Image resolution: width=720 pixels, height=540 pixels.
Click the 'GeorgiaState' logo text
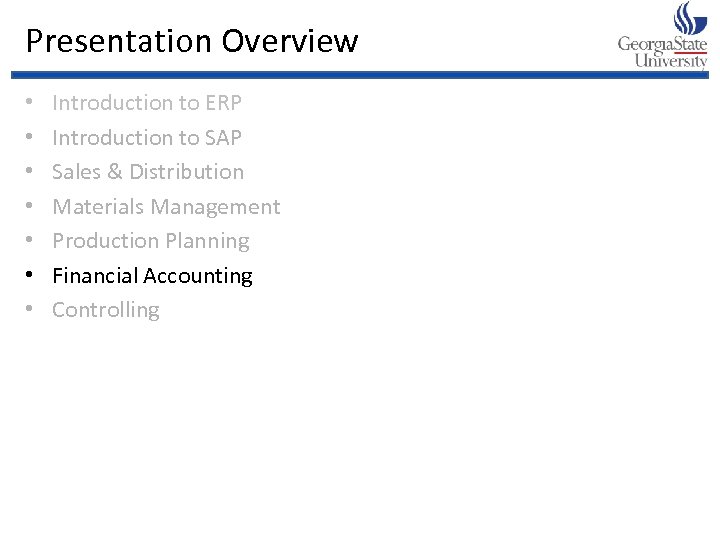click(x=662, y=44)
